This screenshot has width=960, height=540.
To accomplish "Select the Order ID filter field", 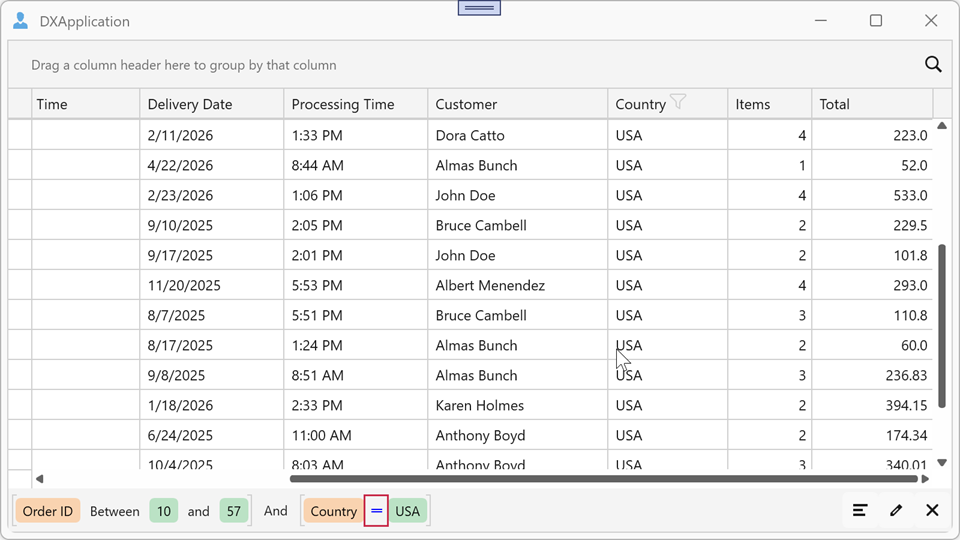I will coord(48,511).
